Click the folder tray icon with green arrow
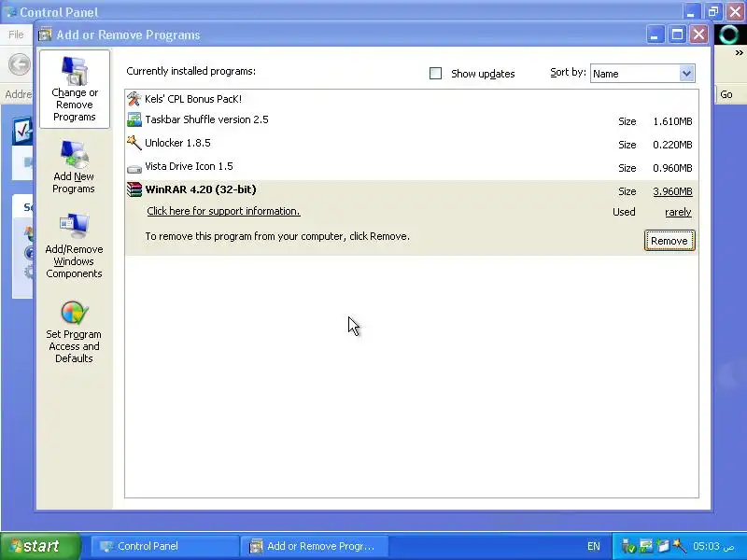 coord(663,546)
